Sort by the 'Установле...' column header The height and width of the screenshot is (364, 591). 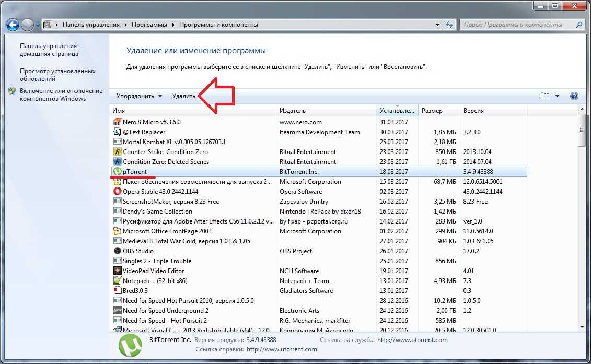397,111
